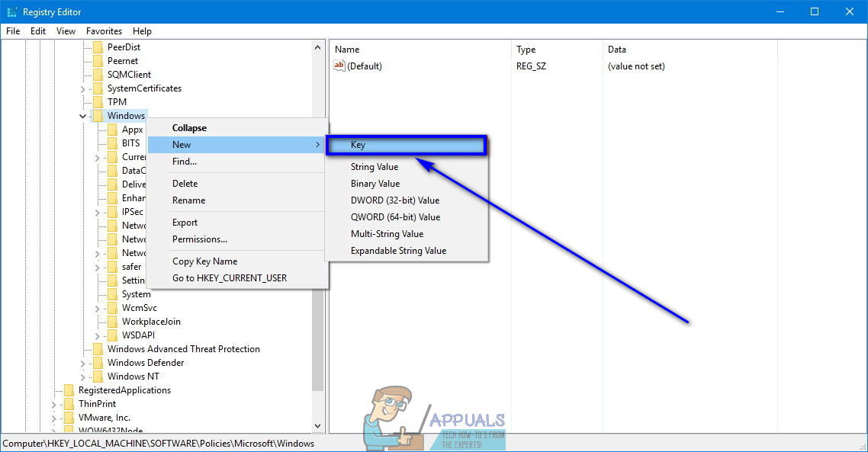Expand the IPSec key
868x452 pixels.
pos(98,213)
